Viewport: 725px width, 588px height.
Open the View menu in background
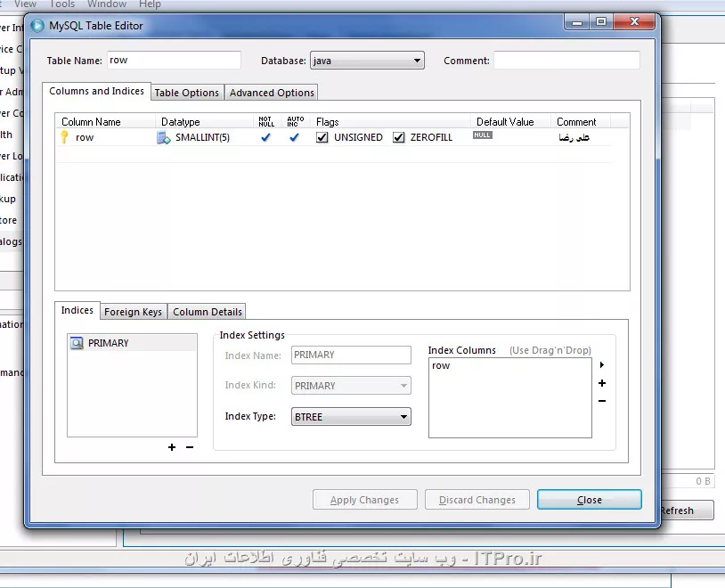(25, 4)
